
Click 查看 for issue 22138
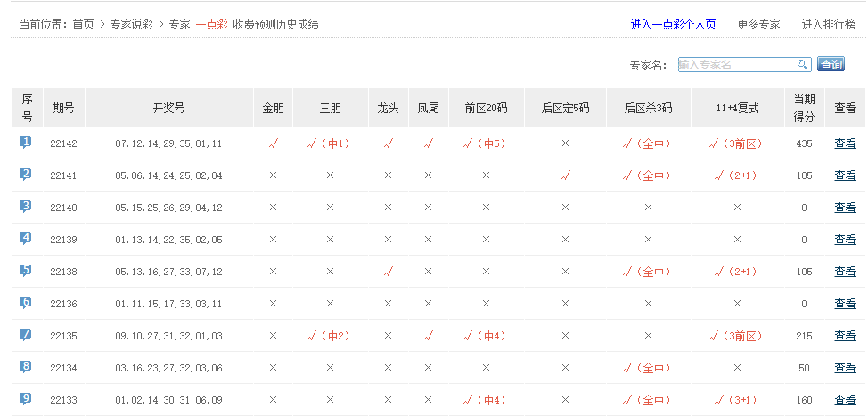click(x=845, y=272)
